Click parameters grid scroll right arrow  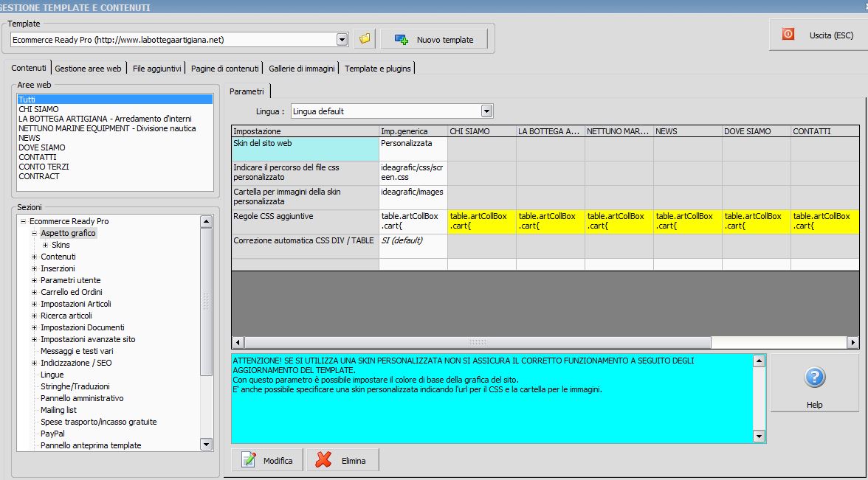click(853, 343)
